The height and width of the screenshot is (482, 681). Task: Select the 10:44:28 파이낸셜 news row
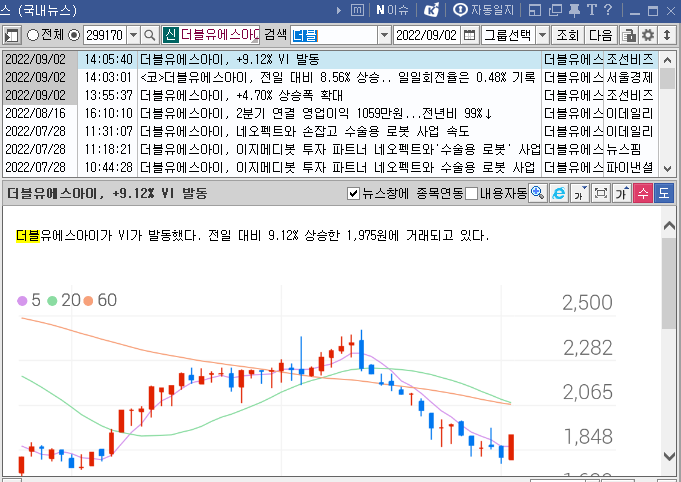point(330,167)
